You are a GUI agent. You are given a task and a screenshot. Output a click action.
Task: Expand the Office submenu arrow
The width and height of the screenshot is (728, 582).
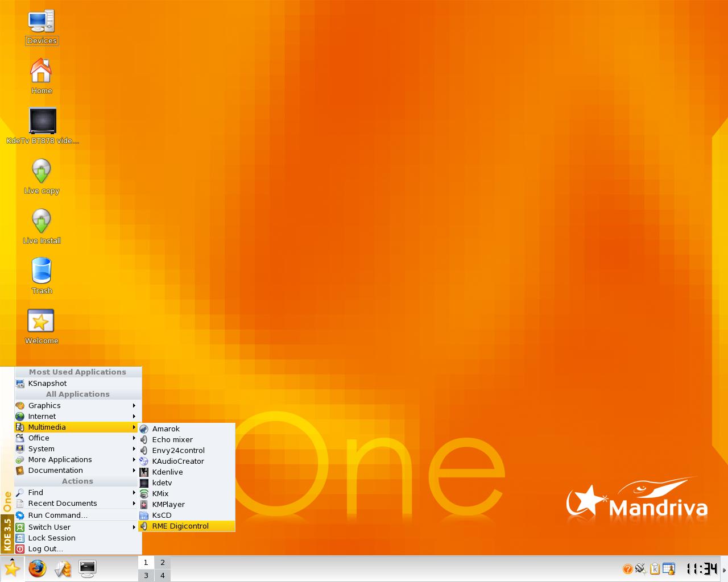click(x=134, y=438)
